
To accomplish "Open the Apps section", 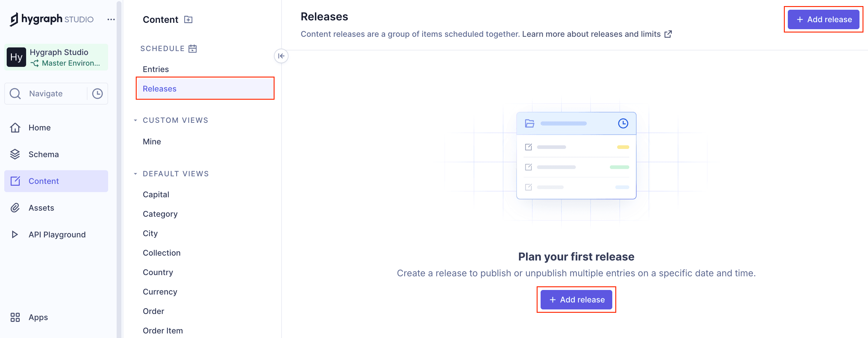I will [38, 317].
